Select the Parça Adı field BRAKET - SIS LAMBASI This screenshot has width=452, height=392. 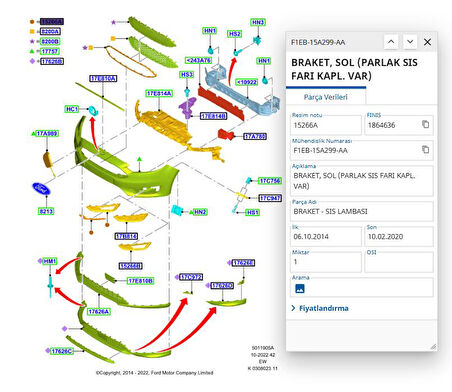(x=362, y=211)
